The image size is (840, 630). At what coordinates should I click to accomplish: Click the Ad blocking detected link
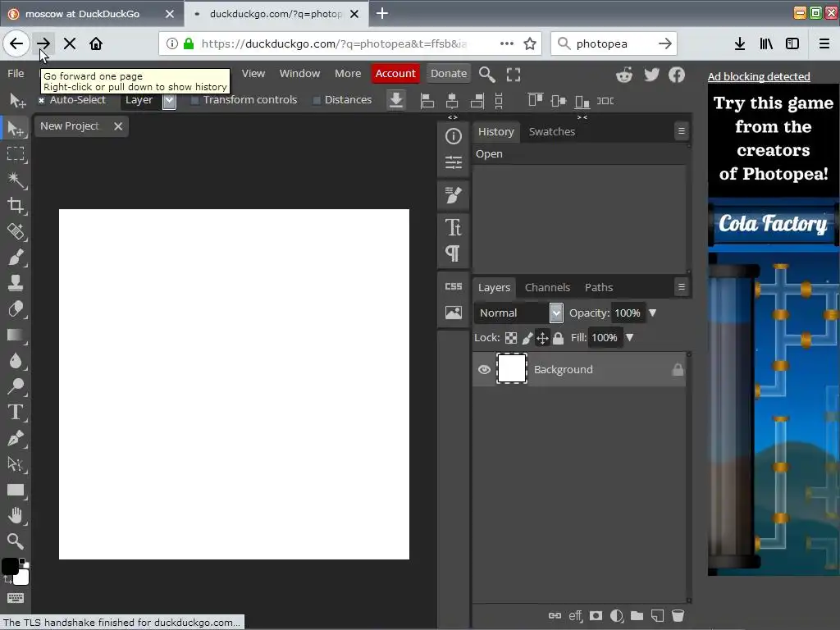point(759,76)
